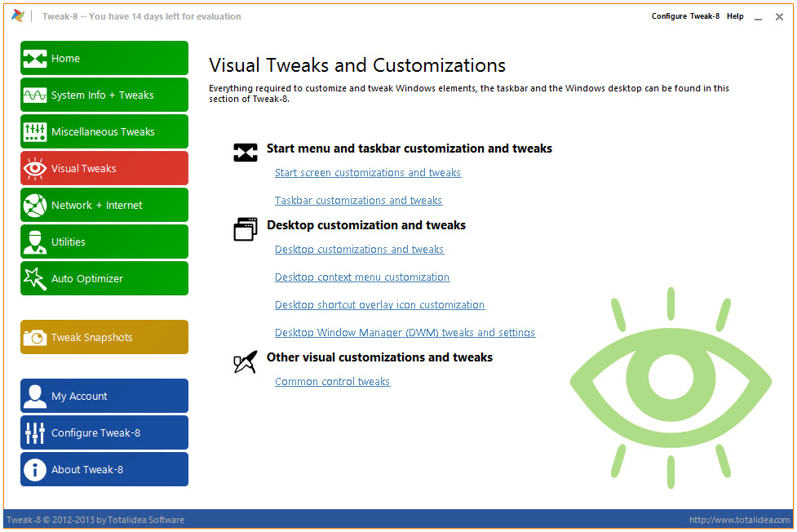Click Configure Tweak-8 in title bar

(685, 16)
